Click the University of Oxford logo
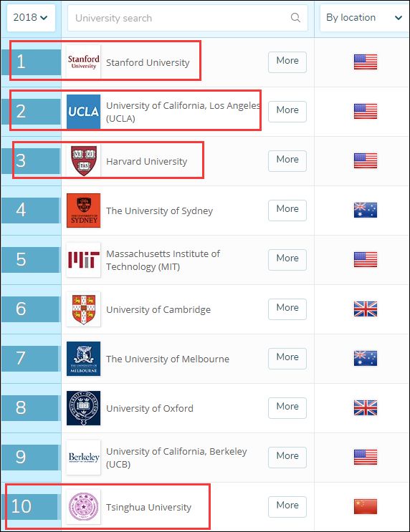Screen dimensions: 410x532 [x=84, y=408]
